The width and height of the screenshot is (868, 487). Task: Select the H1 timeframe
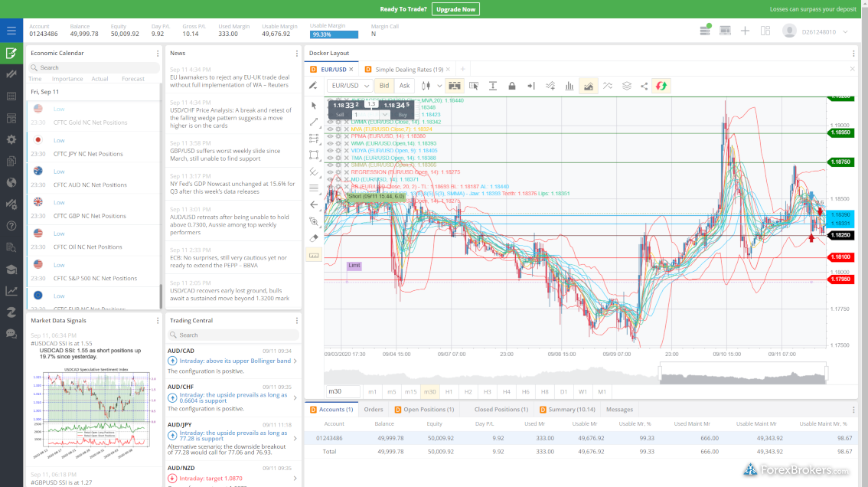click(x=449, y=392)
